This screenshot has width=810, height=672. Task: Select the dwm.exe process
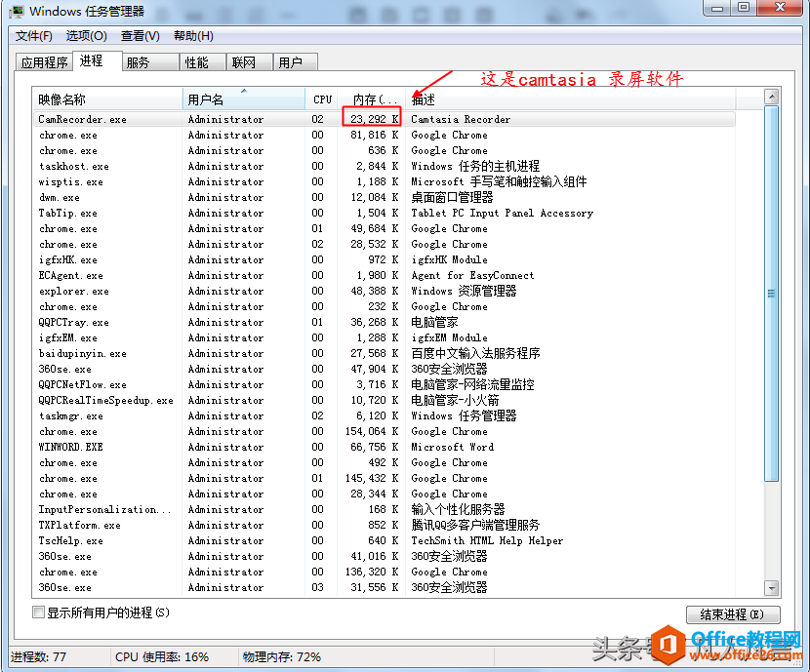(x=385, y=197)
